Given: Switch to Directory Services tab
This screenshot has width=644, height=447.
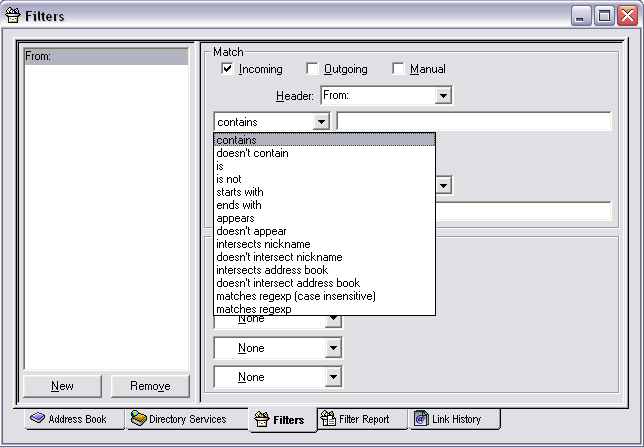Looking at the screenshot, I should point(178,419).
